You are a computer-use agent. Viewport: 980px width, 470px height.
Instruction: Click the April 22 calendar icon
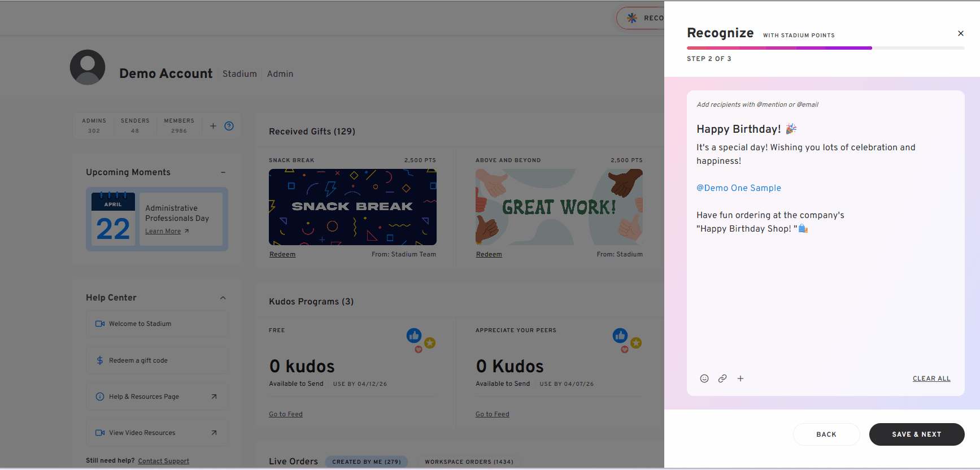click(113, 219)
